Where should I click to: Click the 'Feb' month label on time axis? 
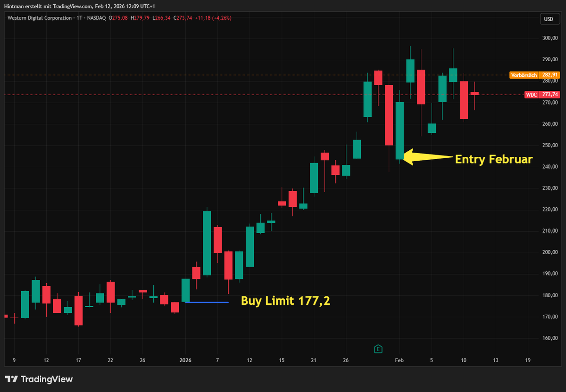pos(400,360)
